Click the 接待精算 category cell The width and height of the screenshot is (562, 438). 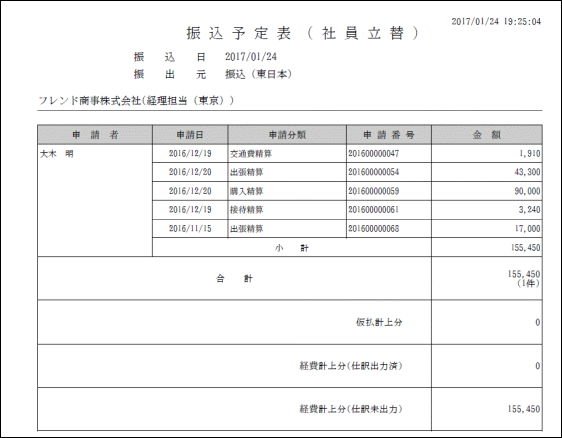287,210
